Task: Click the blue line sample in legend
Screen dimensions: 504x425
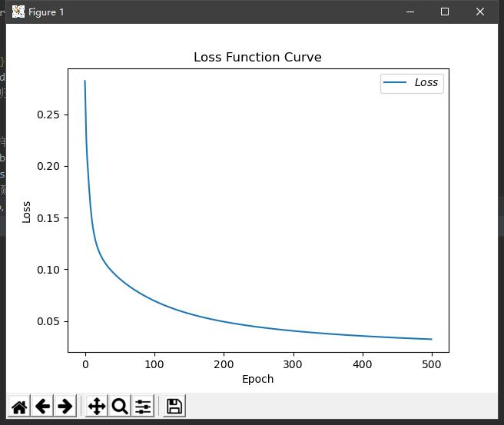Action: [395, 82]
